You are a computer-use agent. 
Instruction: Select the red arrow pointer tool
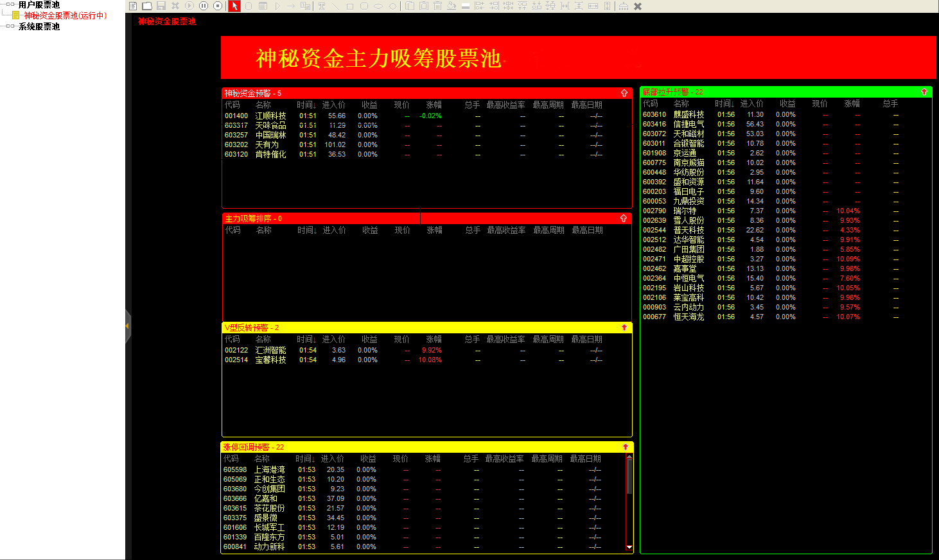[x=234, y=6]
